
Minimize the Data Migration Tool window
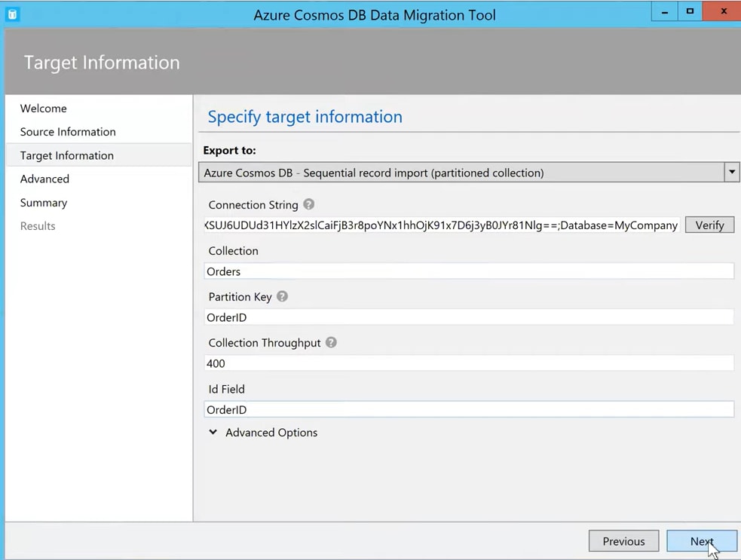click(x=664, y=11)
